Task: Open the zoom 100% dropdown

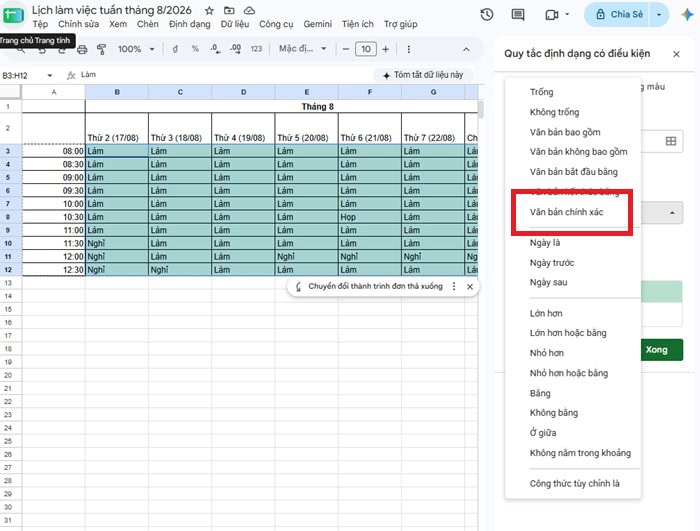Action: point(136,49)
